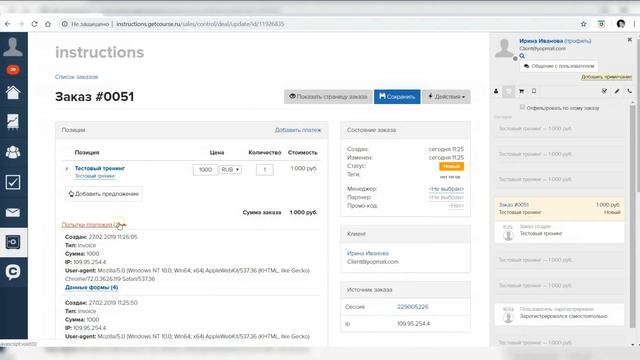Tick the filter by this order checkbox
Screen dimensions: 640x360
pos(522,107)
